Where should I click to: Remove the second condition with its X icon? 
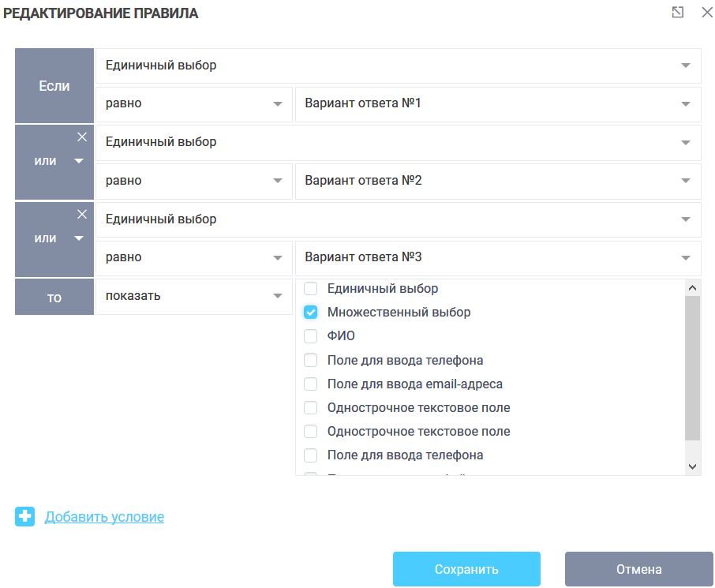tap(82, 137)
